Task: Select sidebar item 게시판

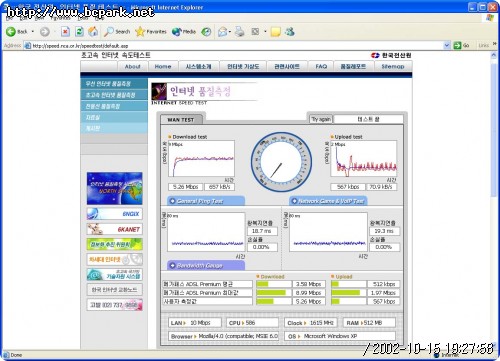Action: [x=114, y=128]
